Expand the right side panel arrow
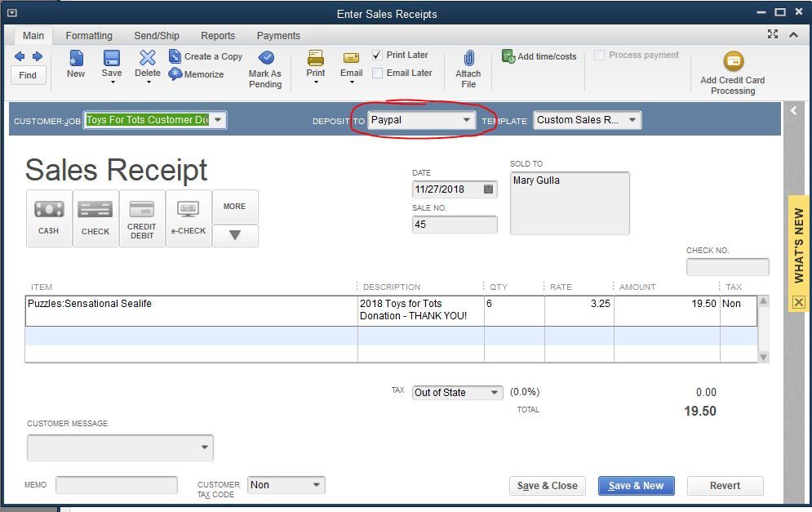 point(793,111)
